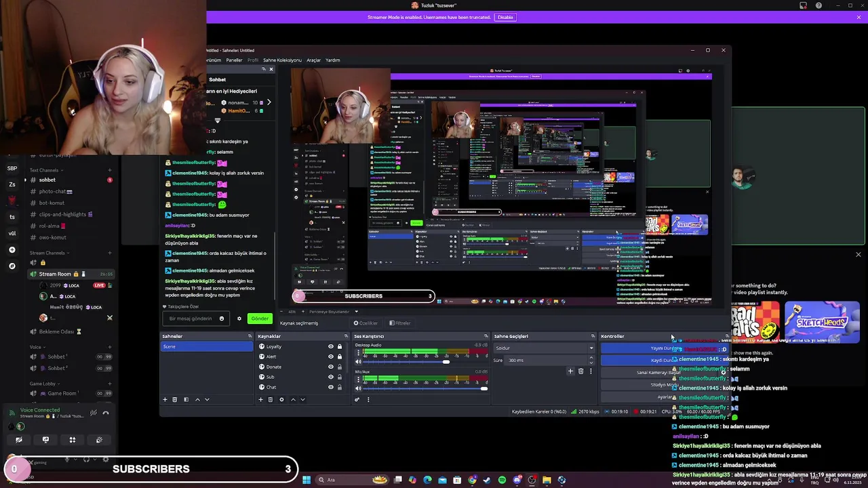Open Sahne Koleksiyonu menu in OBS
Image resolution: width=868 pixels, height=488 pixels.
tap(282, 60)
